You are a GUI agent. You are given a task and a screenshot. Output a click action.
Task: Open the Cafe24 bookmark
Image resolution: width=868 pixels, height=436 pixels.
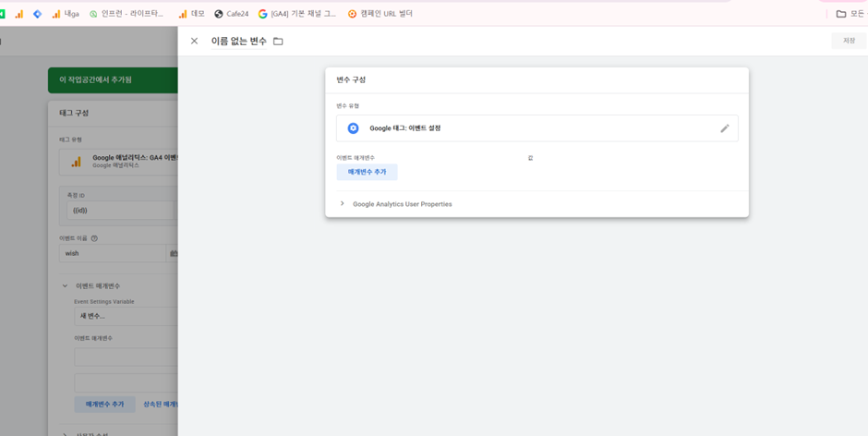click(x=232, y=14)
